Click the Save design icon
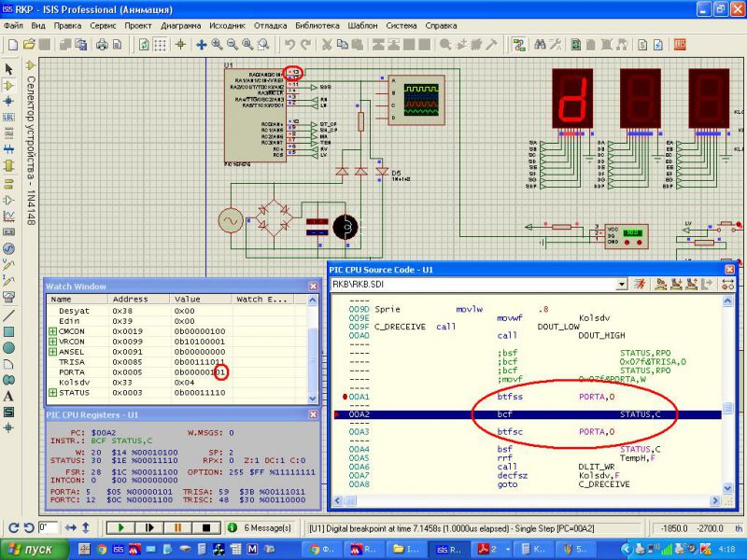Viewport: 747px width, 560px height. tap(43, 44)
